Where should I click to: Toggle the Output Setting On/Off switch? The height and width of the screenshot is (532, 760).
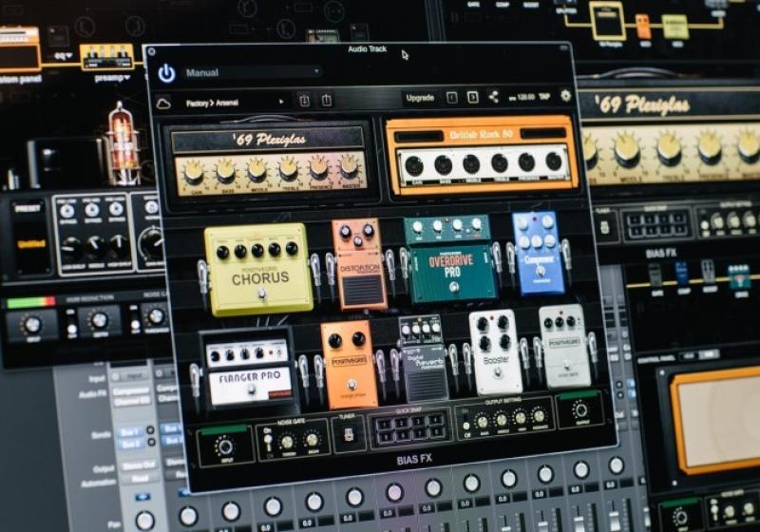[x=465, y=423]
